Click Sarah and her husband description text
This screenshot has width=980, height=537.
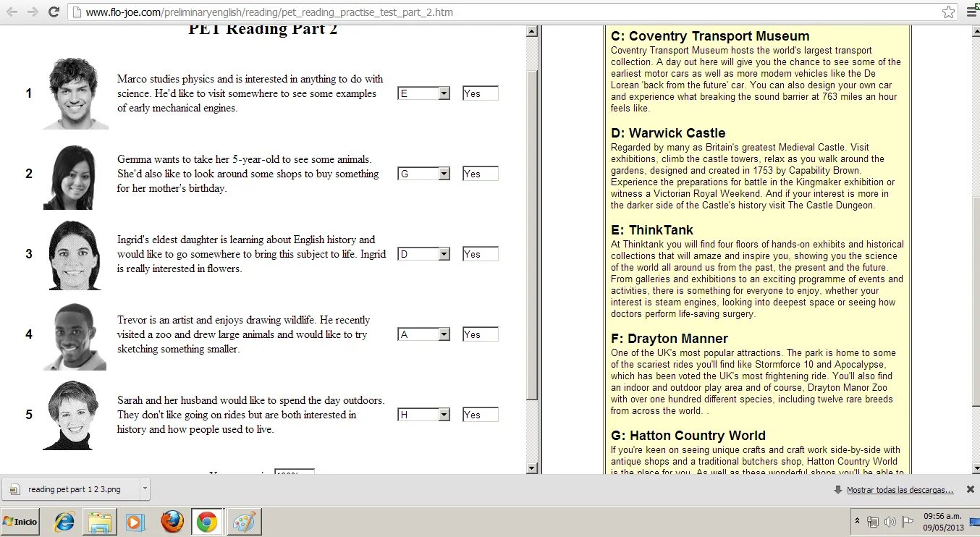pyautogui.click(x=250, y=415)
